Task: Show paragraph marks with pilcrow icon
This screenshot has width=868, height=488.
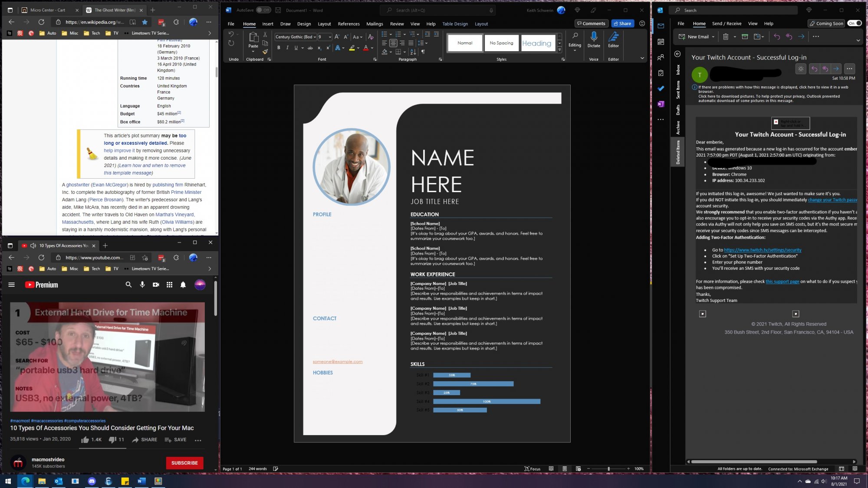Action: [423, 52]
